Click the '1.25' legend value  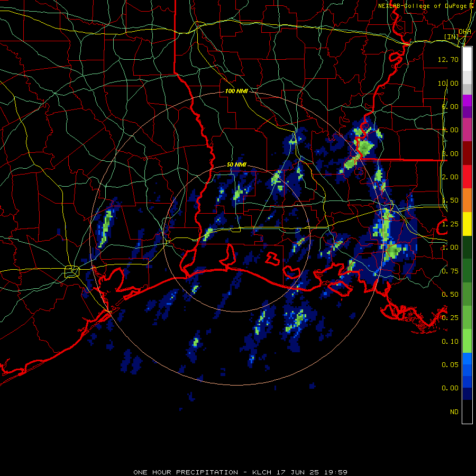point(450,224)
